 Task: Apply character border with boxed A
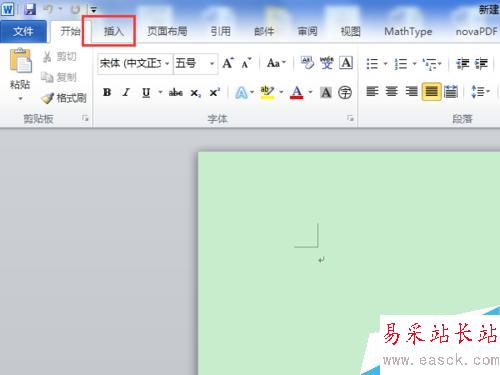pos(346,63)
